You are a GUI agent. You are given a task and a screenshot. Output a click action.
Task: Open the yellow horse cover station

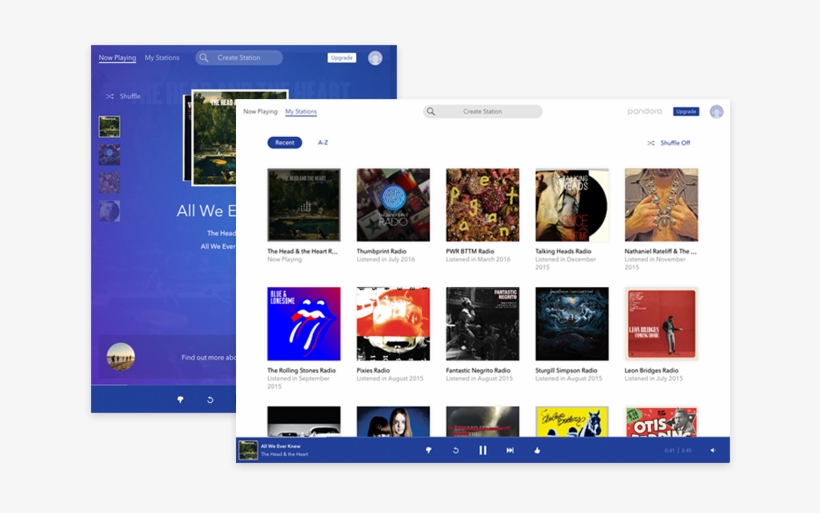point(572,421)
